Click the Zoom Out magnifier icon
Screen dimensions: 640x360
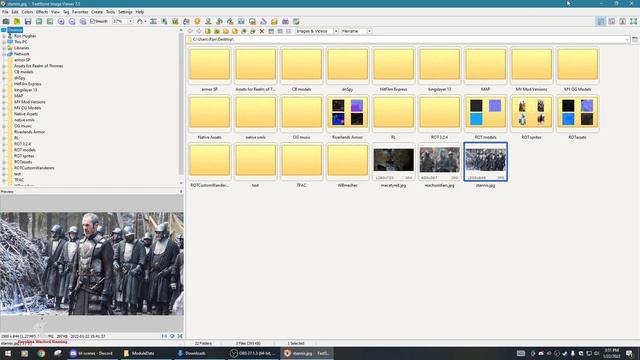72,21
